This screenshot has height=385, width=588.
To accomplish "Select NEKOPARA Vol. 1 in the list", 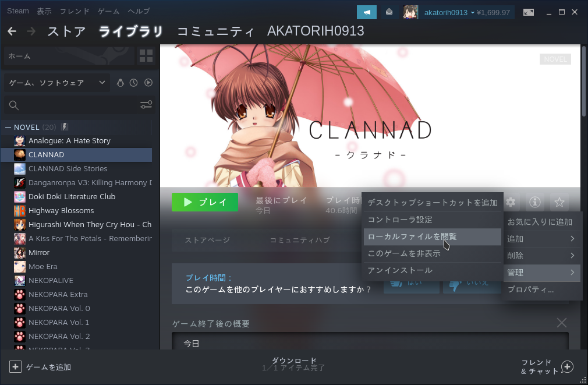I will point(76,323).
